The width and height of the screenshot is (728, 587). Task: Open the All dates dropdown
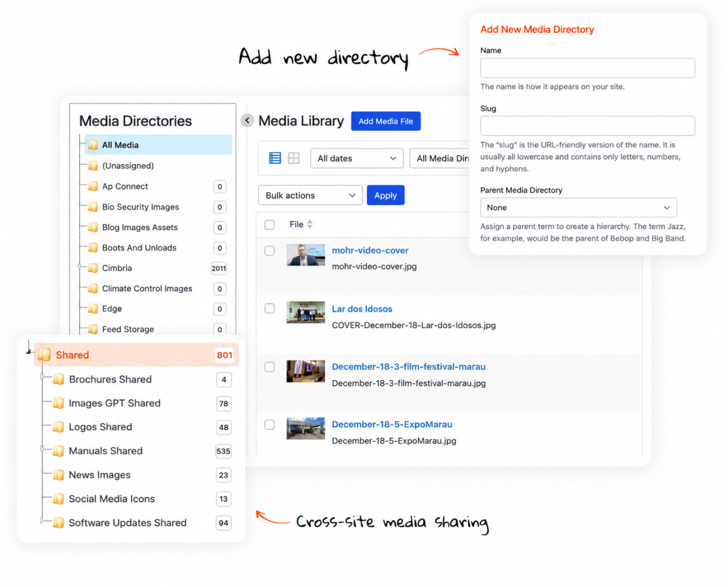click(x=356, y=158)
